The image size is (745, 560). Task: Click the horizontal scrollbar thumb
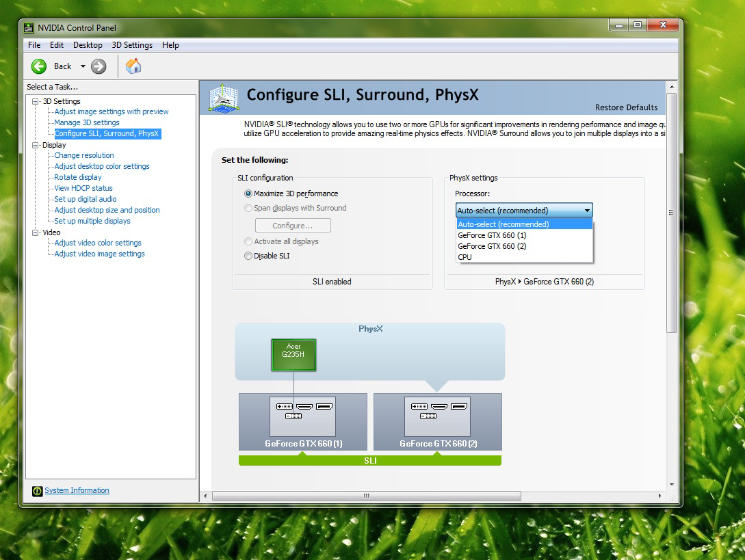point(366,496)
